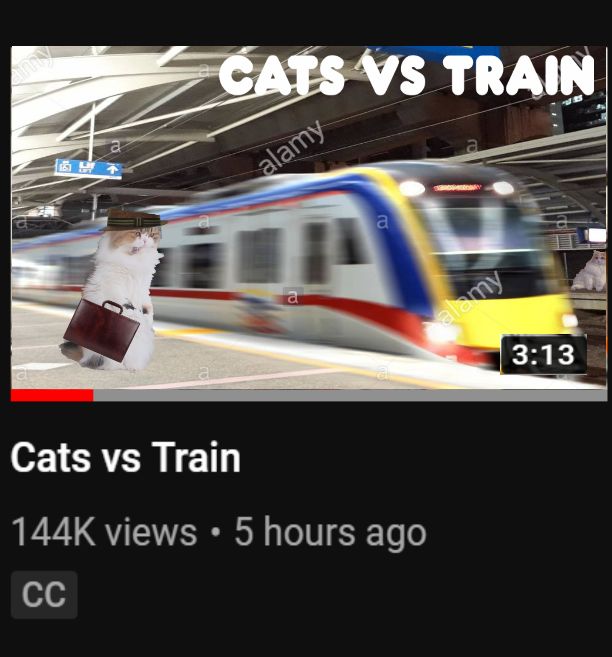Image resolution: width=612 pixels, height=657 pixels.
Task: Click the center alamy watermark above train
Action: (x=292, y=147)
